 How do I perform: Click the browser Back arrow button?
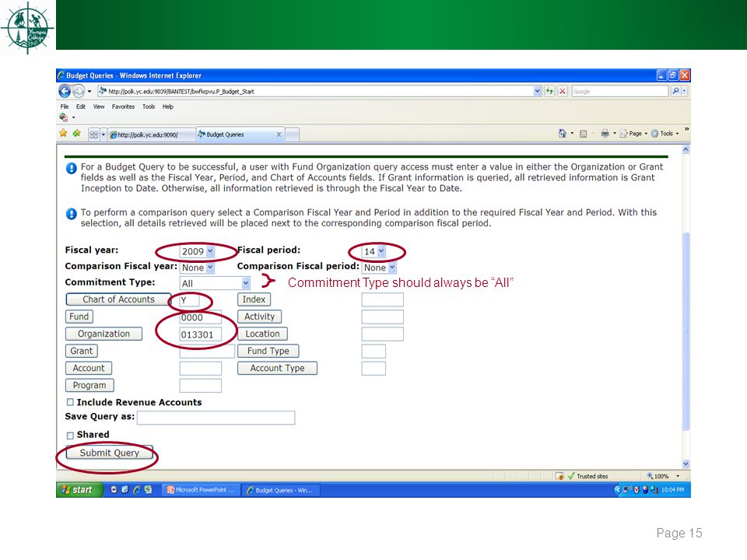tap(65, 91)
